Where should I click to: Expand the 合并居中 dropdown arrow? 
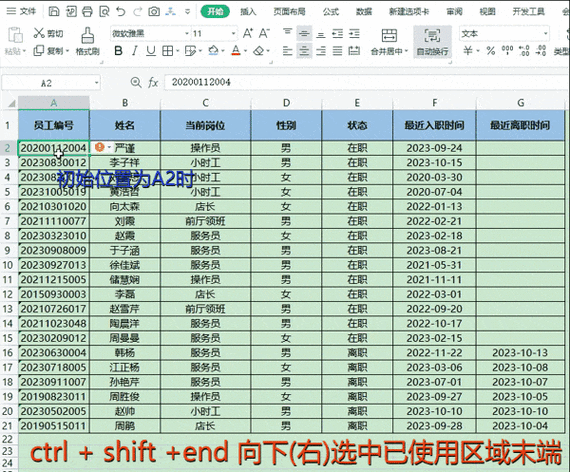406,51
